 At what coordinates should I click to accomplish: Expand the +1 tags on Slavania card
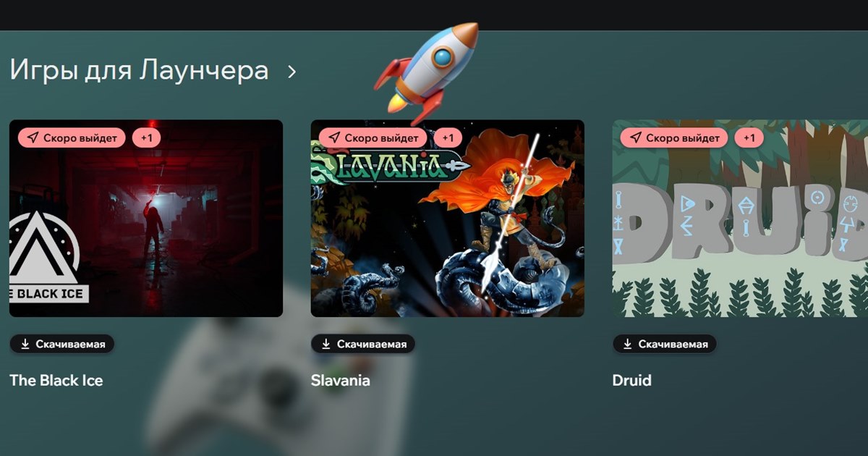[x=448, y=138]
